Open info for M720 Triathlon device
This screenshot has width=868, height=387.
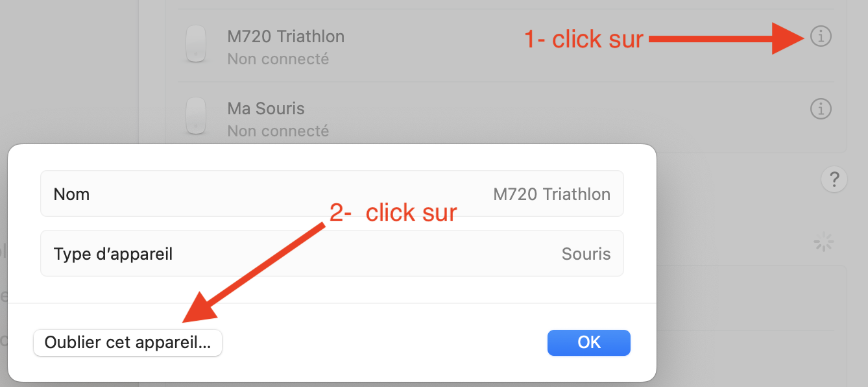pyautogui.click(x=821, y=36)
